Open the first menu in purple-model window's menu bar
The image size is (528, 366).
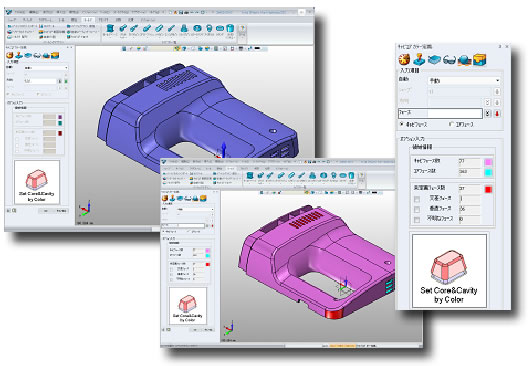[19, 12]
